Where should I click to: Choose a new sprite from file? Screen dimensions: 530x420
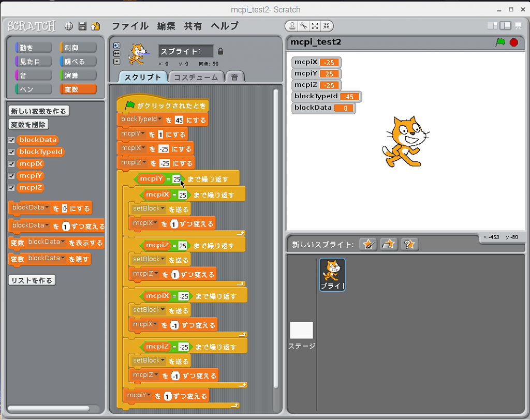(388, 244)
